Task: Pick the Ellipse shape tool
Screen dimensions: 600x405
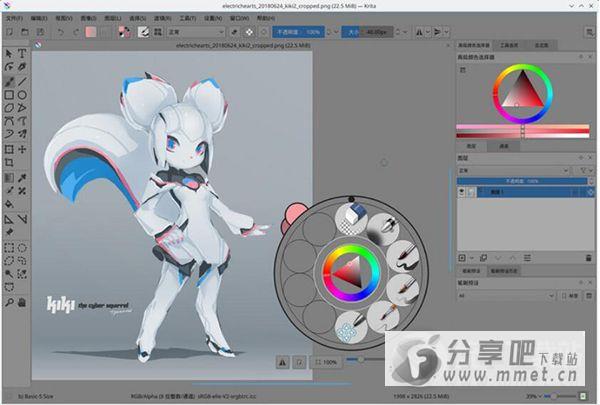Action: click(22, 95)
